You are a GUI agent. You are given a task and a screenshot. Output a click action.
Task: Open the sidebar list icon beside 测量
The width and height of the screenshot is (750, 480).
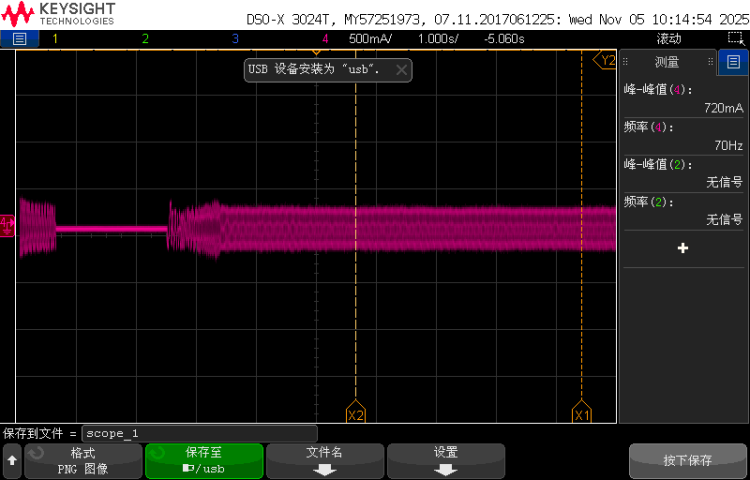pos(733,62)
